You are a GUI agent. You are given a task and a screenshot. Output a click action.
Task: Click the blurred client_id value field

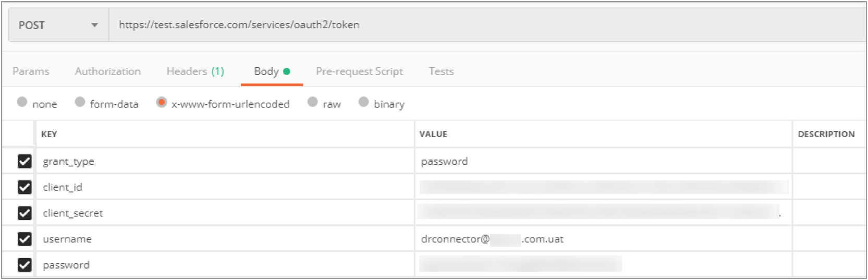604,187
